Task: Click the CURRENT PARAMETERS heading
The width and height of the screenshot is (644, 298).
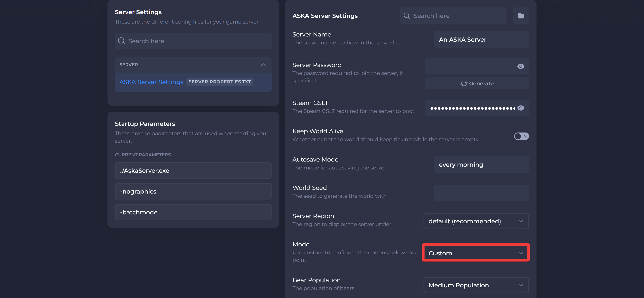Action: coord(143,155)
